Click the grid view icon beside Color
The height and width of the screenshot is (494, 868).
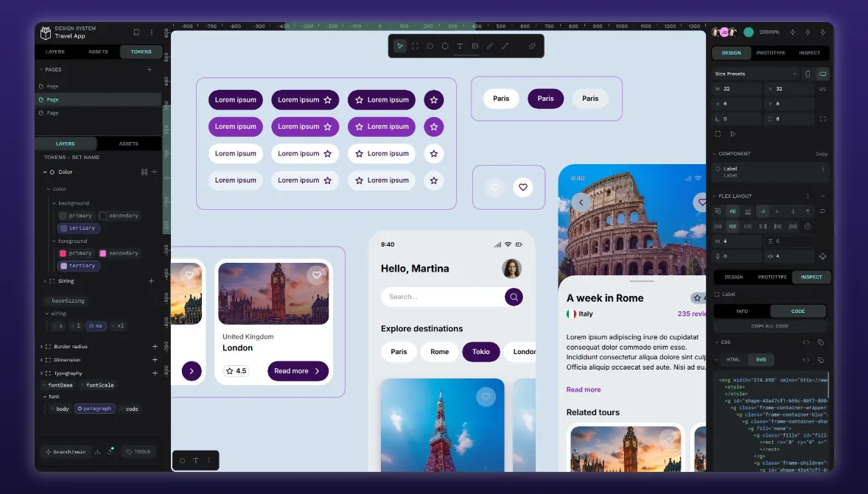click(144, 172)
